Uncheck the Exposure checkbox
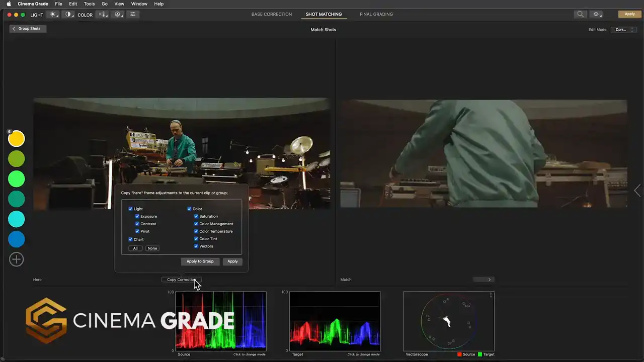The width and height of the screenshot is (644, 362). tap(137, 216)
